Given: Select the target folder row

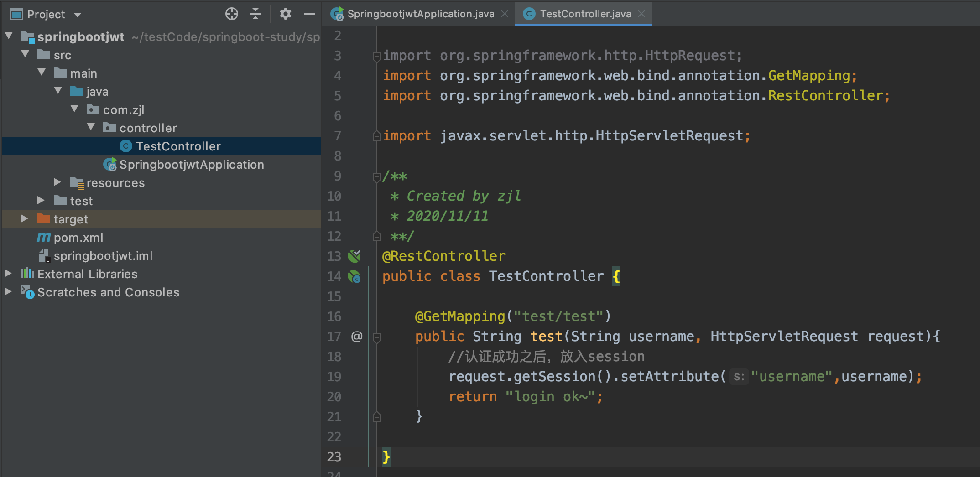Looking at the screenshot, I should 162,219.
